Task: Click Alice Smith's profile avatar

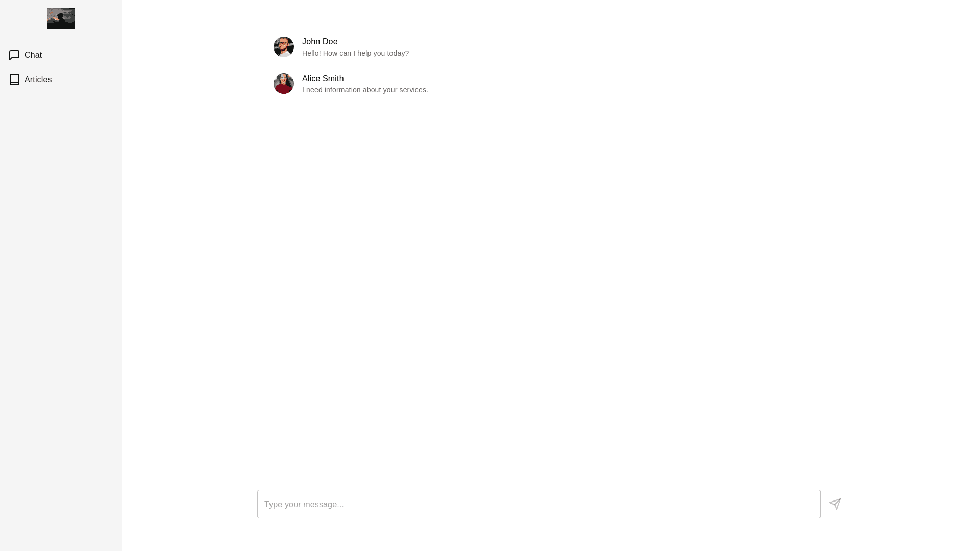Action: (284, 84)
